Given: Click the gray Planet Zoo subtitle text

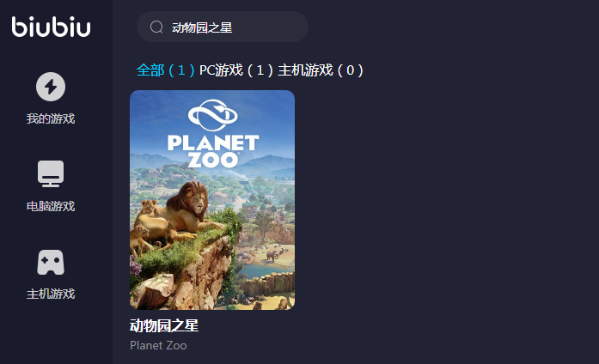Looking at the screenshot, I should click(x=158, y=345).
